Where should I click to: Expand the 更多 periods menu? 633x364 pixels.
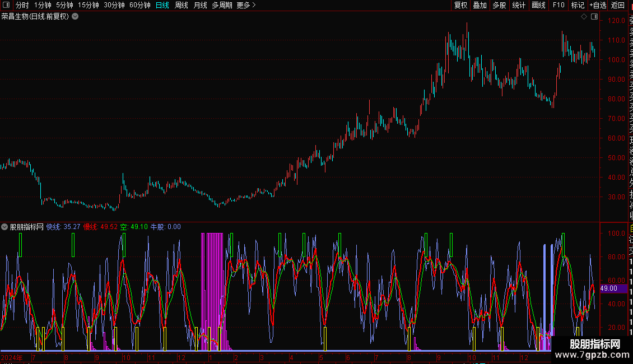click(246, 5)
